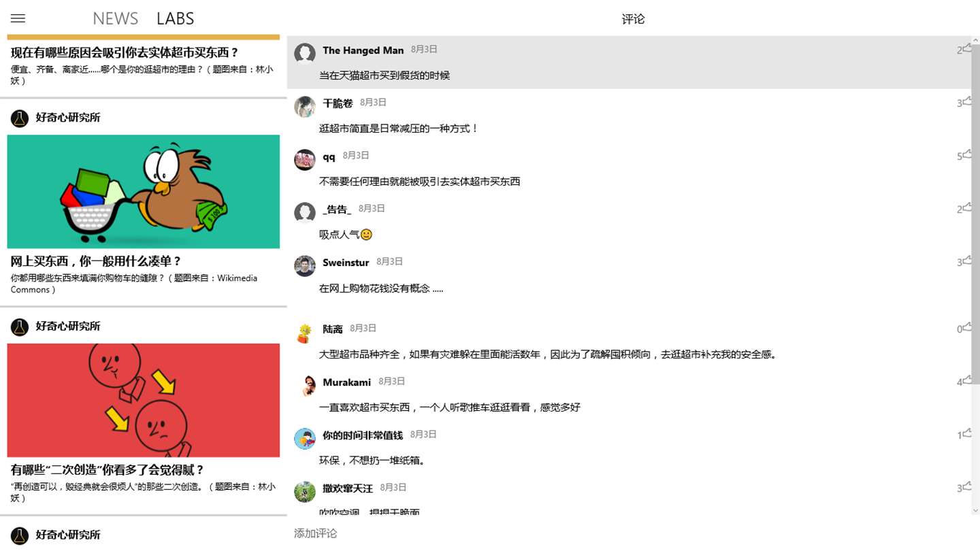Switch to the NEWS tab
Viewport: 980px width, 551px height.
pos(116,19)
